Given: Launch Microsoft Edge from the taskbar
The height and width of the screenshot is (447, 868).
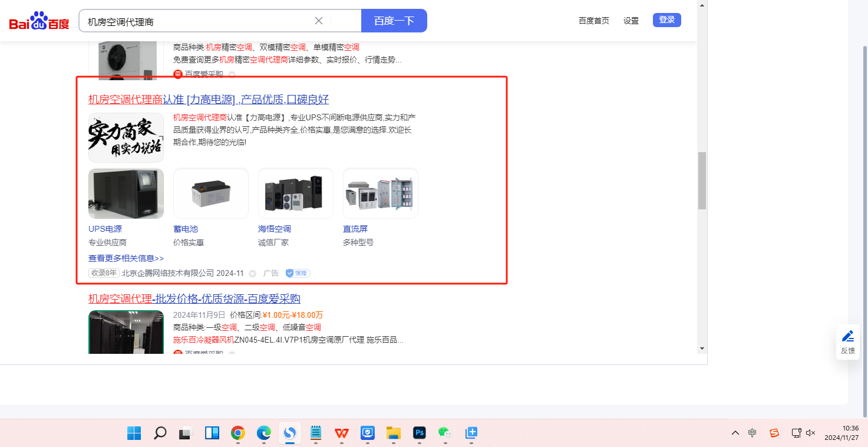Looking at the screenshot, I should tap(264, 433).
